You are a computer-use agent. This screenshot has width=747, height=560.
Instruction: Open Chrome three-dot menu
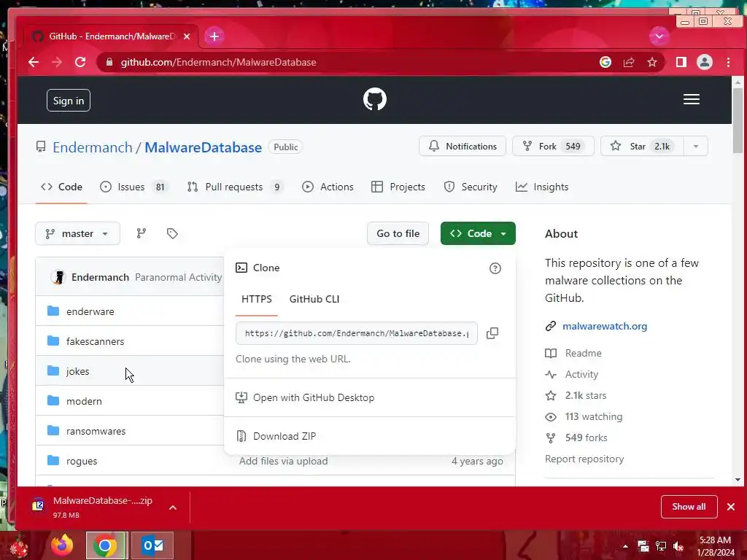coord(728,62)
